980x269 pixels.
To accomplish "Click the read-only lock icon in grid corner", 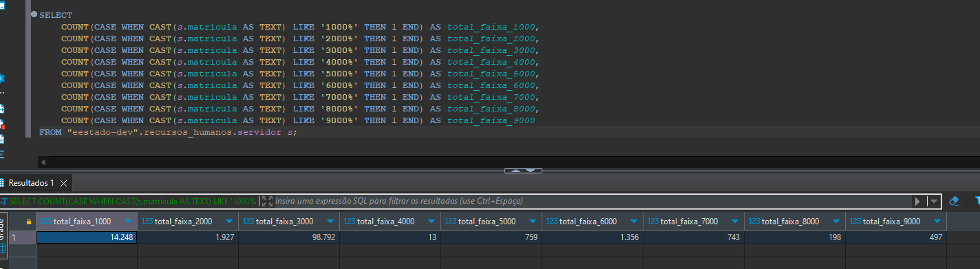I will click(x=28, y=222).
